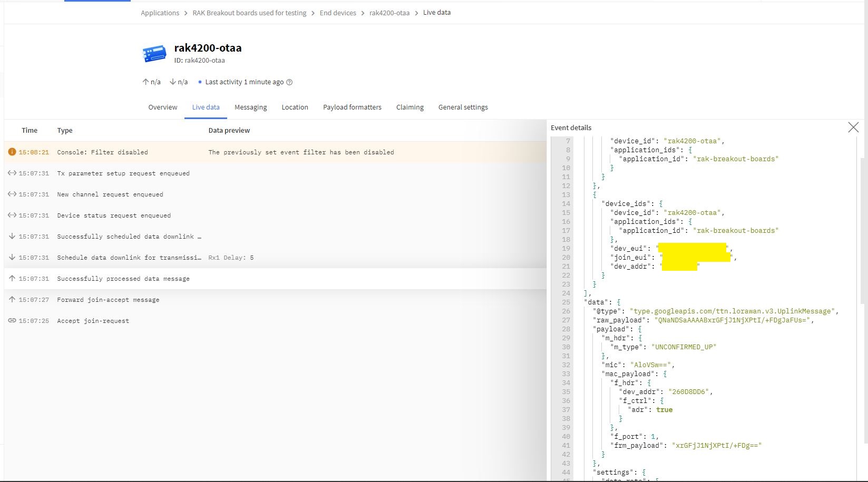The height and width of the screenshot is (482, 868).
Task: Select the Successfully processed data message event
Action: pyautogui.click(x=123, y=279)
